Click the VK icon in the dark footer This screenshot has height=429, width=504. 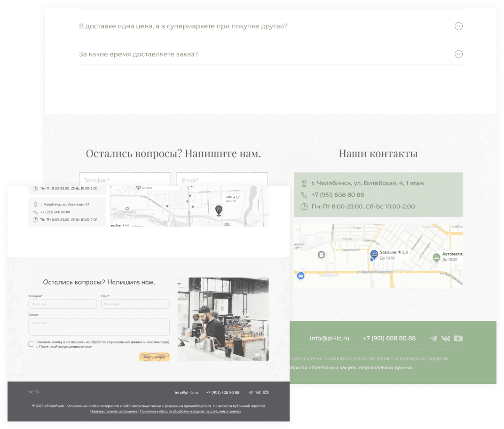tap(258, 392)
